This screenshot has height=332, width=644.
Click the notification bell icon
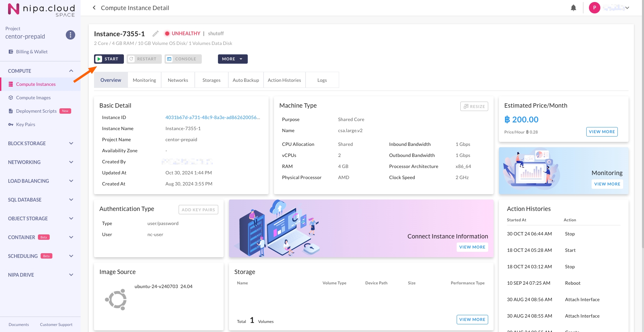tap(573, 8)
